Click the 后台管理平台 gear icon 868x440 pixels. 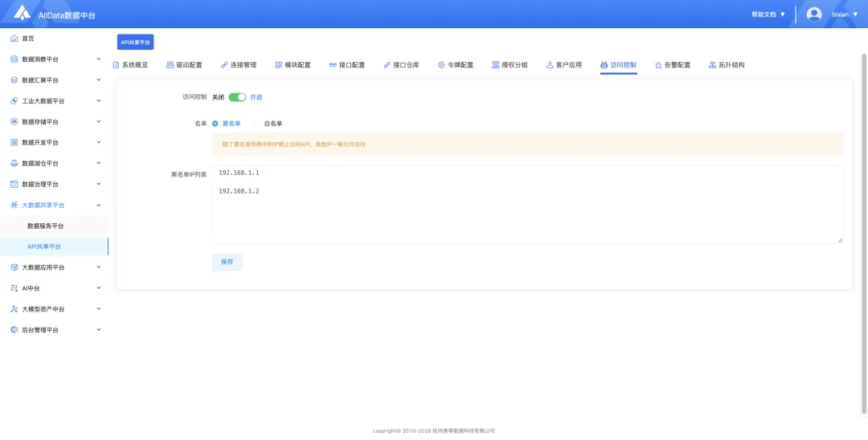coord(14,330)
